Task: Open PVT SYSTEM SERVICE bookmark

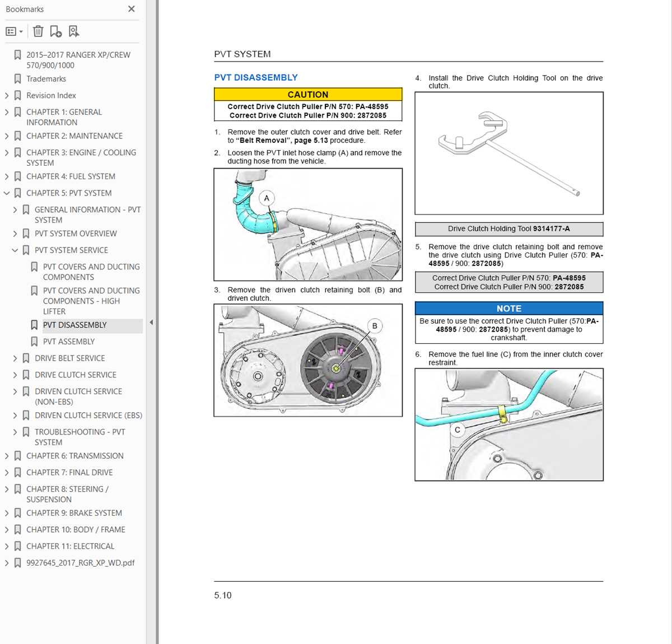Action: (x=71, y=250)
